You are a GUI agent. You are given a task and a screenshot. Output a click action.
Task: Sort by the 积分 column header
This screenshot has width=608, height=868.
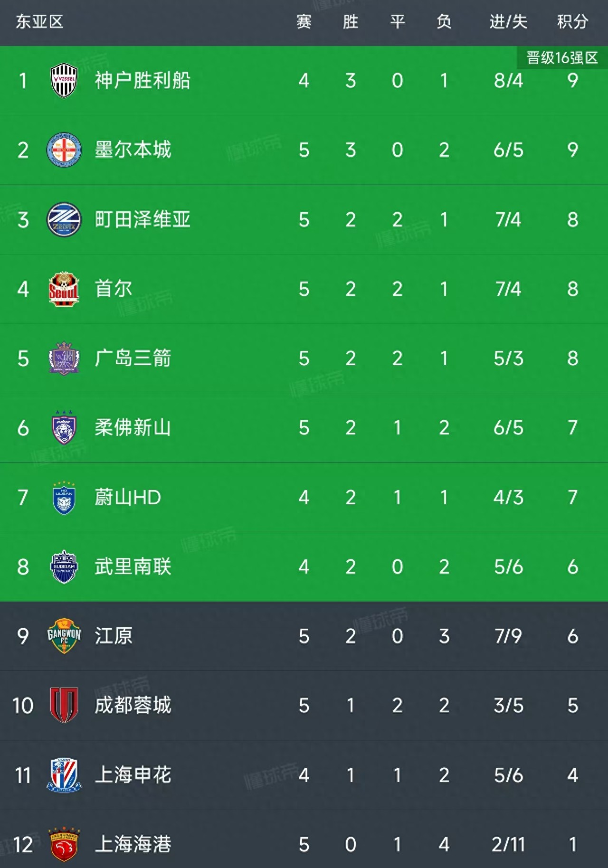[572, 22]
